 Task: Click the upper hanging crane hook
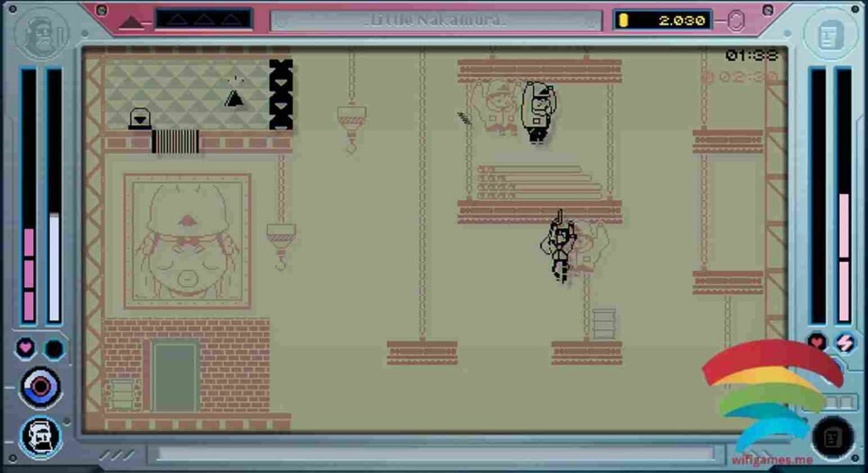351,129
